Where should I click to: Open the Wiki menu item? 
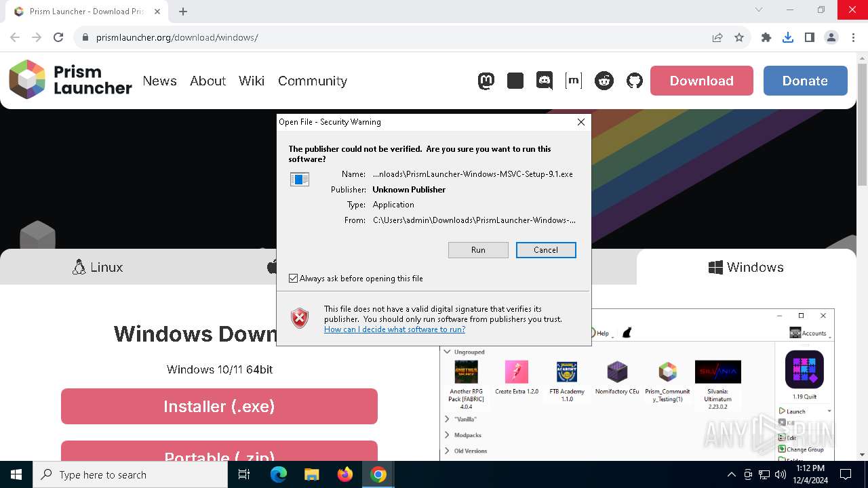click(252, 81)
